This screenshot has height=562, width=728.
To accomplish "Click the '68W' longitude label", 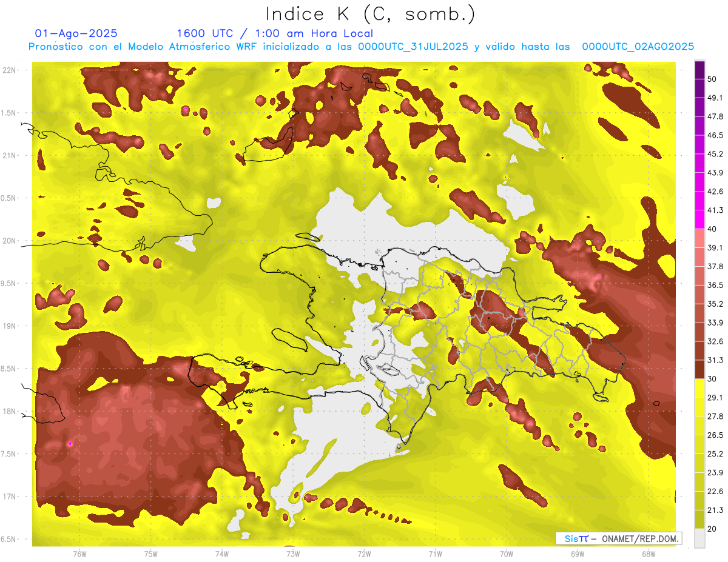I will click(x=649, y=554).
